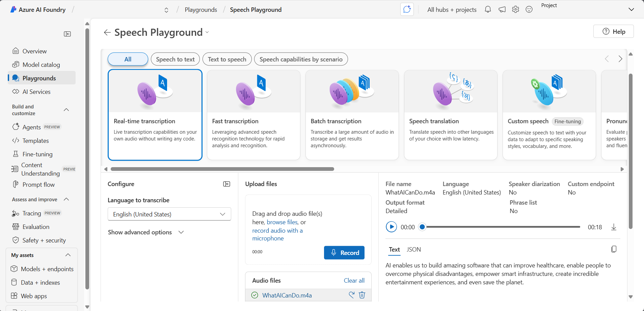Viewport: 644px width, 311px height.
Task: Open AI Services in the sidebar
Action: [x=42, y=92]
